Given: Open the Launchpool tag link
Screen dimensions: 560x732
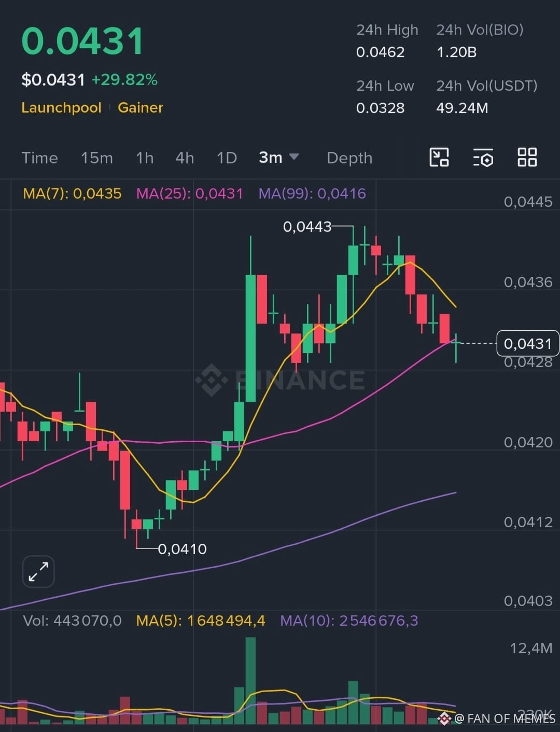Looking at the screenshot, I should click(x=61, y=108).
